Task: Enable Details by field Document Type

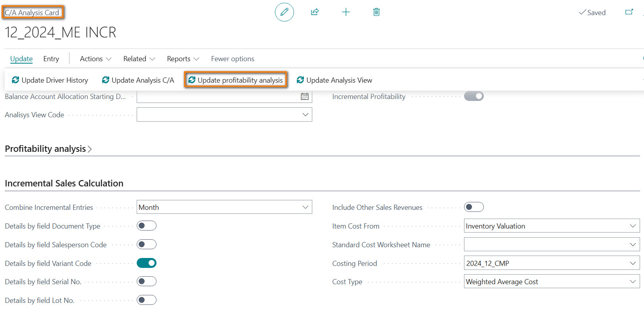Action: click(x=146, y=226)
